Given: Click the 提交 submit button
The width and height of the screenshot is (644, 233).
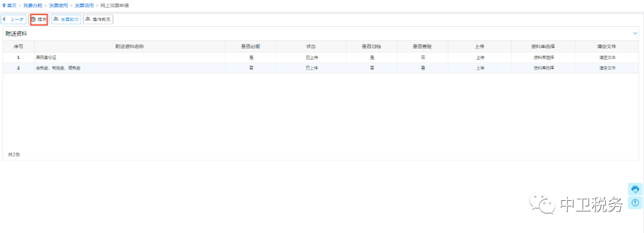Looking at the screenshot, I should pos(39,19).
